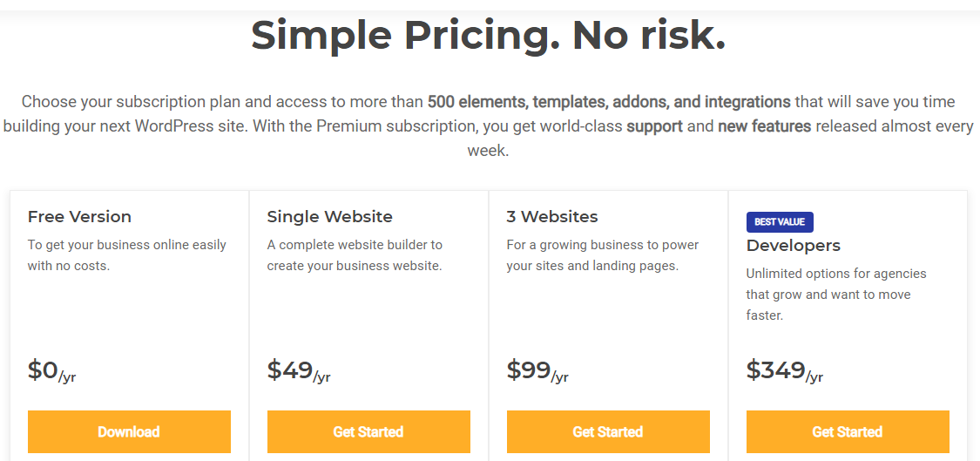Click the Free Version description text

tap(126, 255)
